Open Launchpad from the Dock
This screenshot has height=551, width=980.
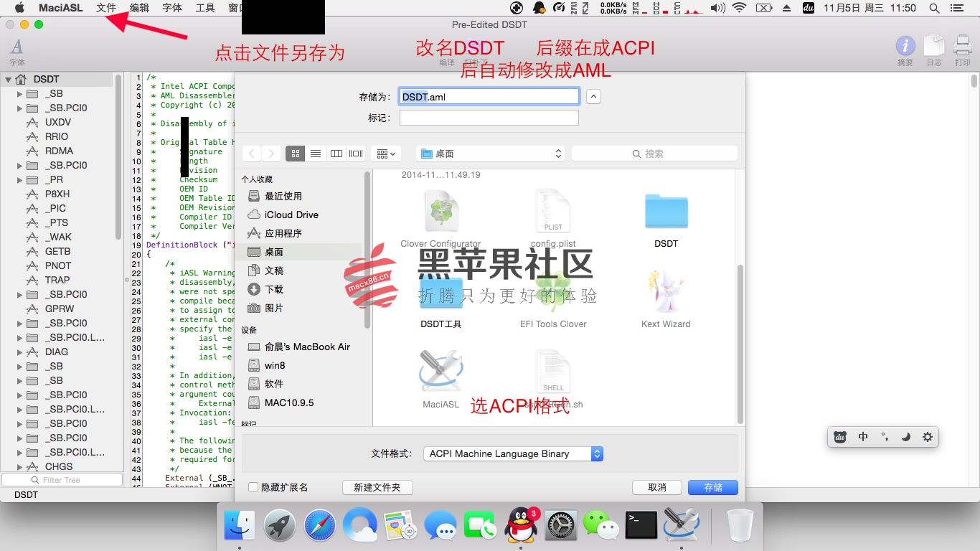[x=280, y=525]
